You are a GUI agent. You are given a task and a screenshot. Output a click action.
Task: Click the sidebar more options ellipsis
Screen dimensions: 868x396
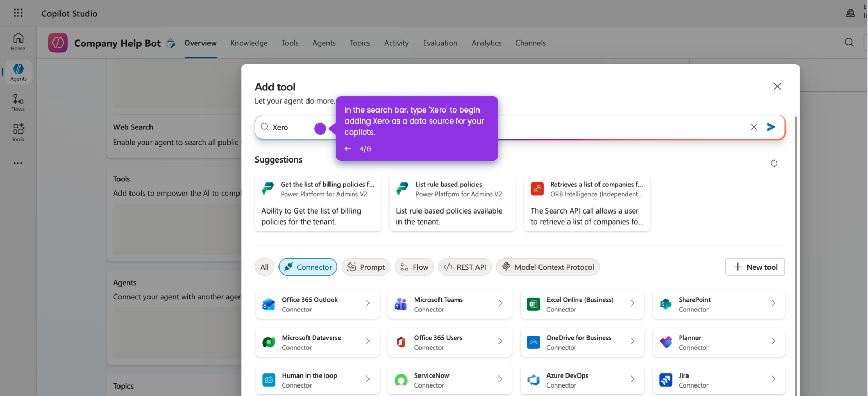[x=18, y=163]
